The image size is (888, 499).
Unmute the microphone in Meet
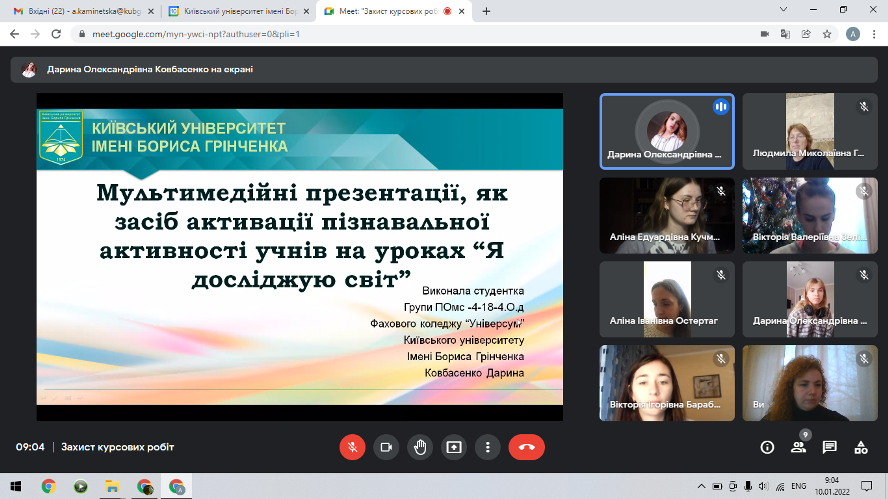(x=352, y=447)
